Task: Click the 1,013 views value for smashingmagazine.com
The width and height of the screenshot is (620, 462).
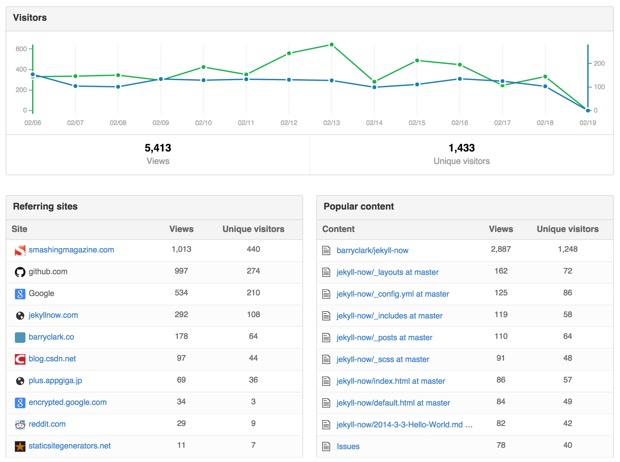Action: point(181,249)
